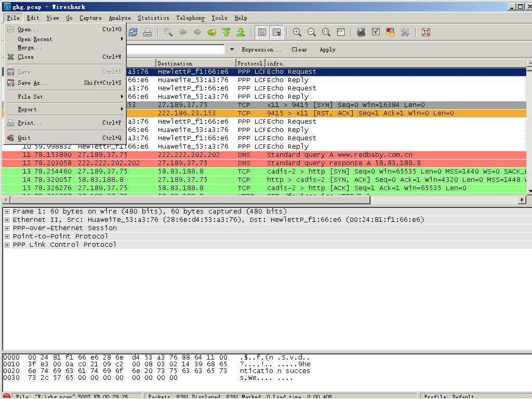This screenshot has height=399, width=532.
Task: Expand the Ethernet II tree node
Action: tap(7, 220)
